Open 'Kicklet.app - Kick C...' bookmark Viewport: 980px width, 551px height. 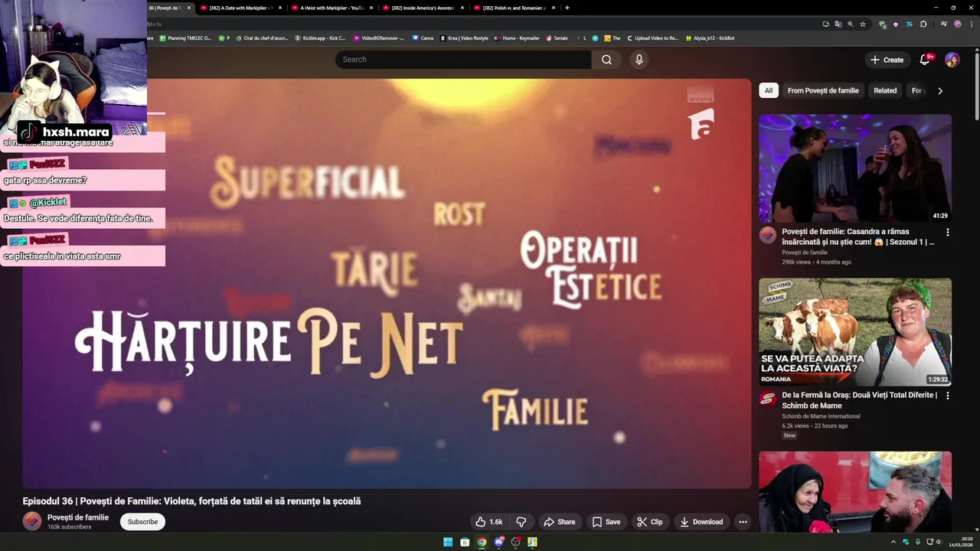tap(320, 37)
